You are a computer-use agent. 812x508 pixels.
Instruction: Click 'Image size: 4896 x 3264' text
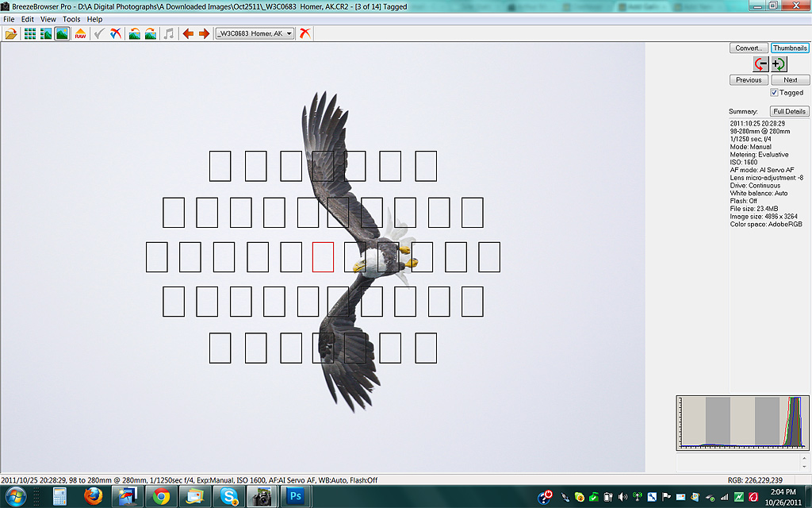(764, 217)
